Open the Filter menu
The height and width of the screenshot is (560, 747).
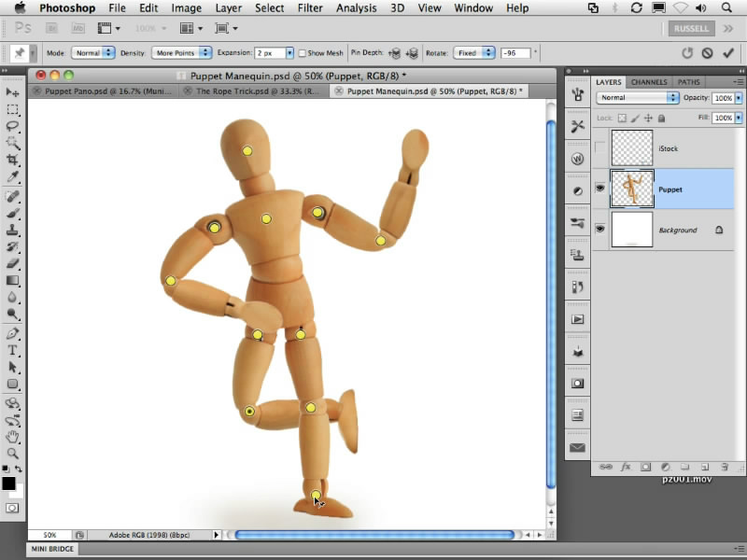pyautogui.click(x=310, y=8)
